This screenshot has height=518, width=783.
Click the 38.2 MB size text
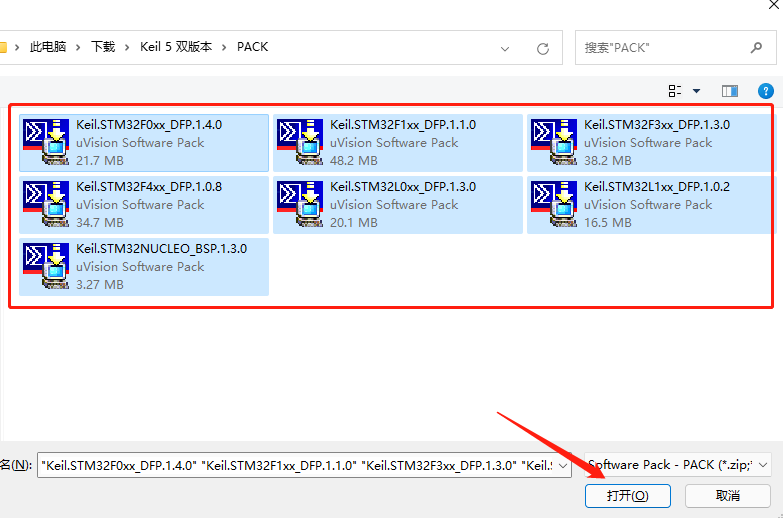coord(608,161)
